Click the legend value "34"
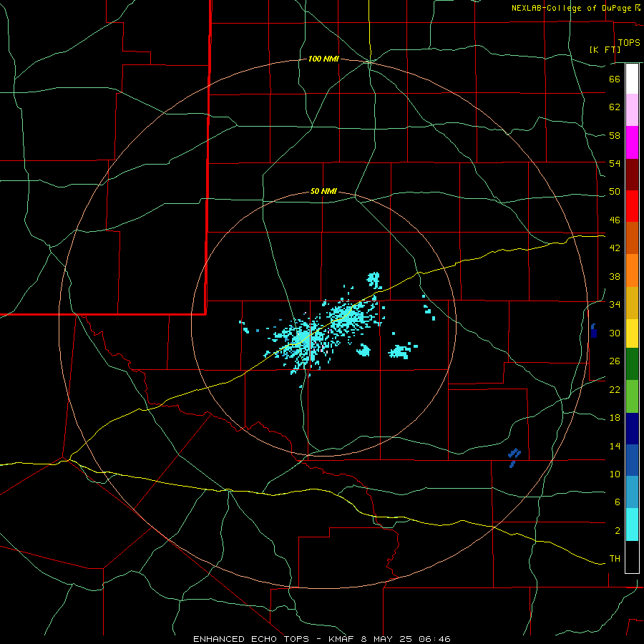The image size is (644, 644). pyautogui.click(x=615, y=305)
